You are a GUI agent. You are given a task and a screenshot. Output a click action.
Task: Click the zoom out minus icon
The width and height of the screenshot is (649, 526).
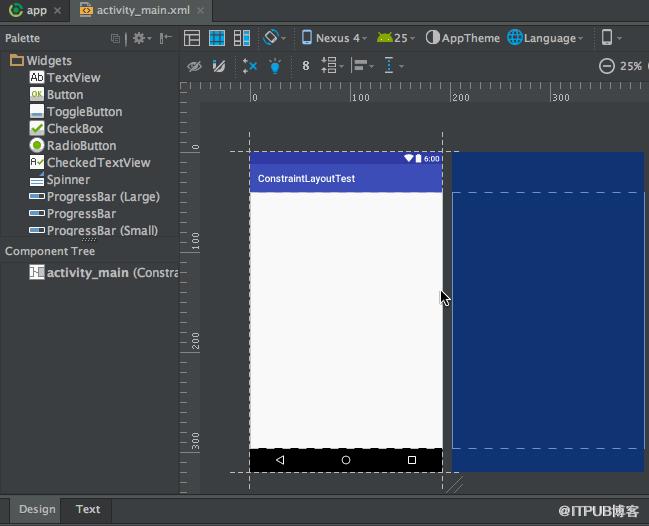coord(607,66)
